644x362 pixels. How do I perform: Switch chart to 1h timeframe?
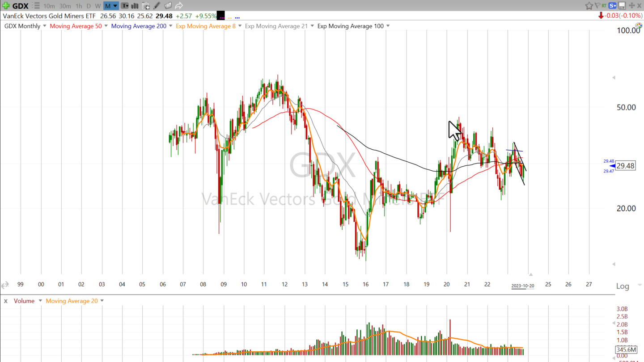click(79, 6)
